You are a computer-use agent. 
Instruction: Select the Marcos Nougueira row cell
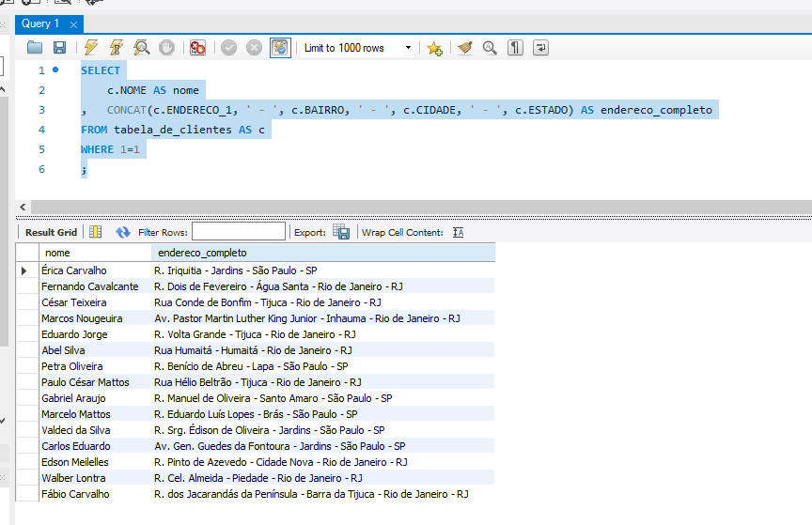pyautogui.click(x=82, y=318)
